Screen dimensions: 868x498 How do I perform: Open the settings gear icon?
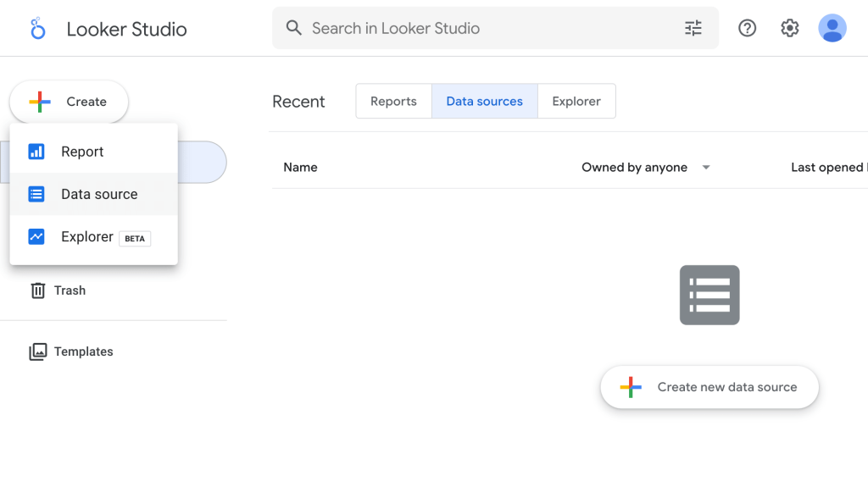[789, 28]
